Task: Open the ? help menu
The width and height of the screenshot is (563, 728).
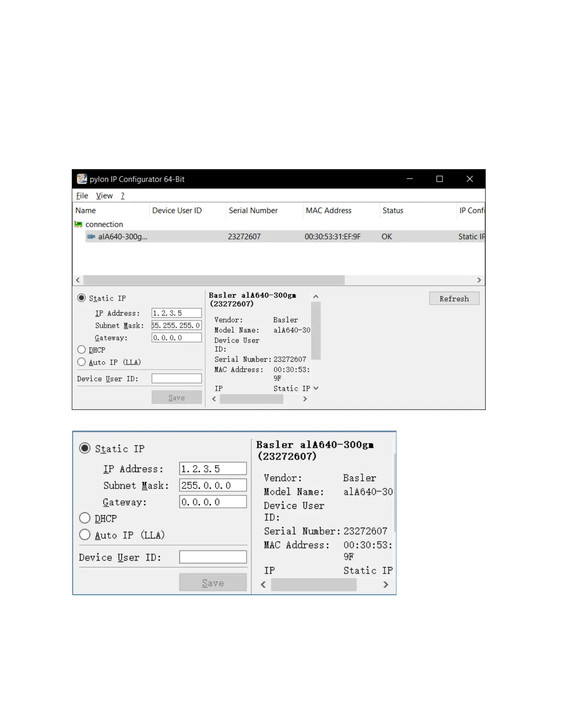Action: tap(123, 196)
